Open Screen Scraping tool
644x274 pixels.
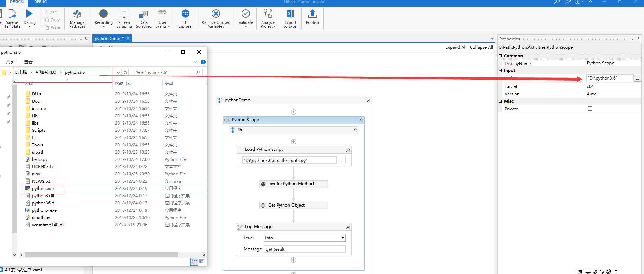(x=124, y=19)
